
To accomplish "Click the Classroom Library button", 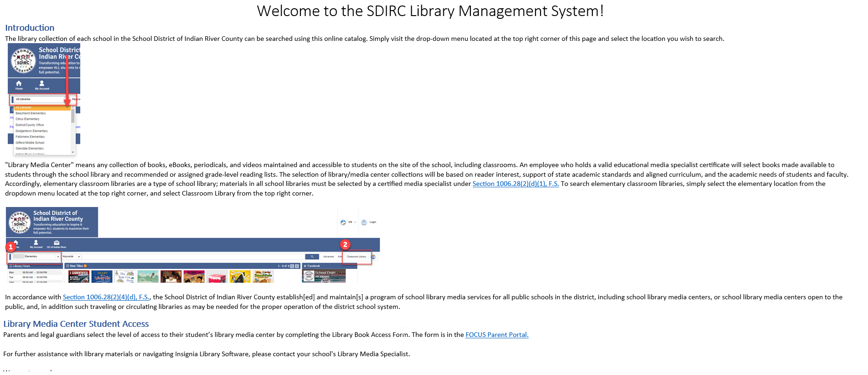I will (x=357, y=257).
